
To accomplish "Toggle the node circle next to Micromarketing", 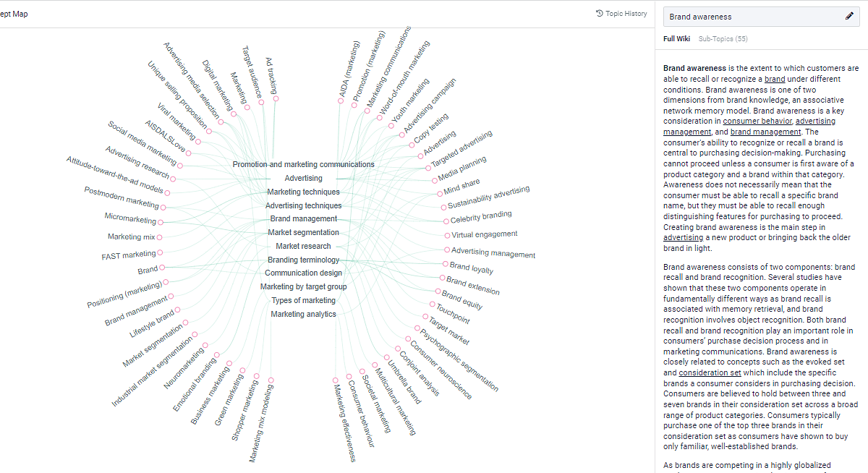I will [x=160, y=221].
